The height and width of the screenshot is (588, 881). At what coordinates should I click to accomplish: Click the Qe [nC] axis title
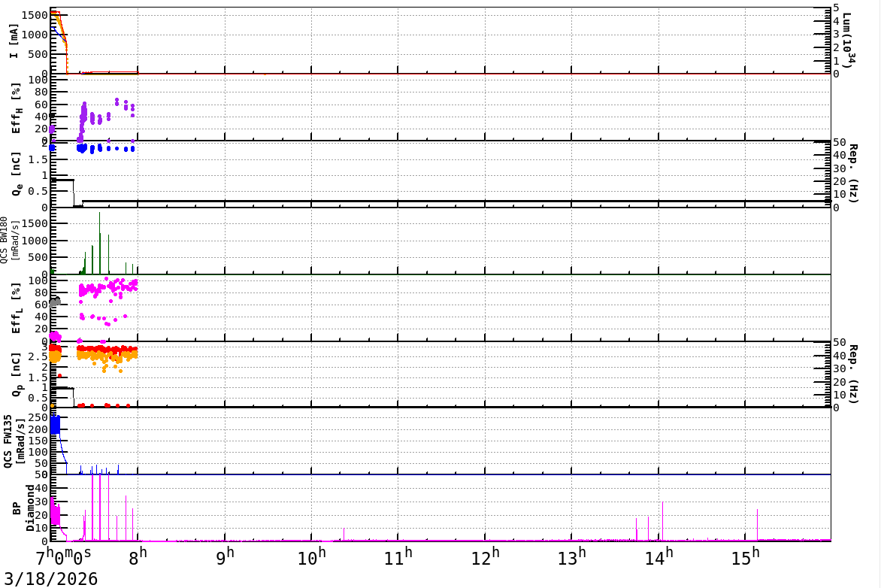tap(17, 174)
